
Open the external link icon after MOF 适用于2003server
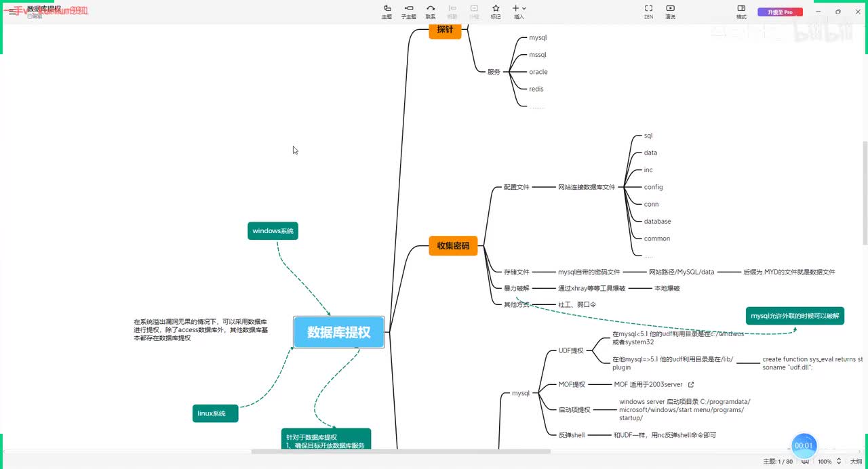pyautogui.click(x=691, y=384)
